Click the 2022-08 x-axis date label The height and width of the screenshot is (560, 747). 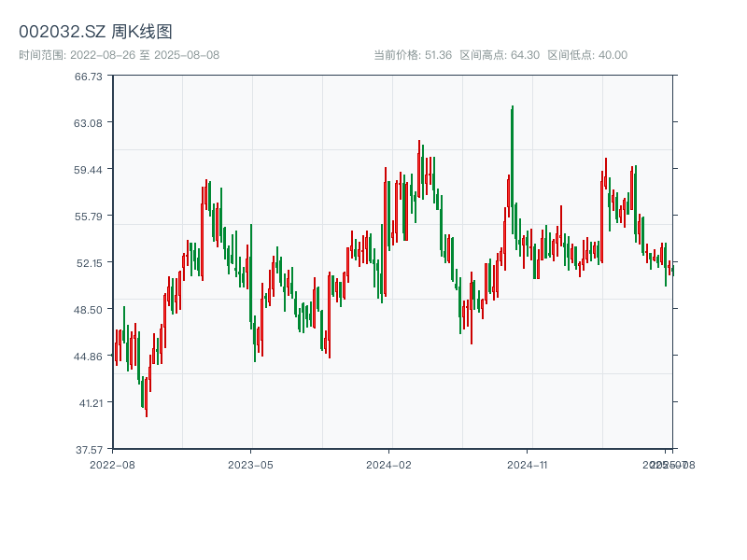(x=112, y=464)
